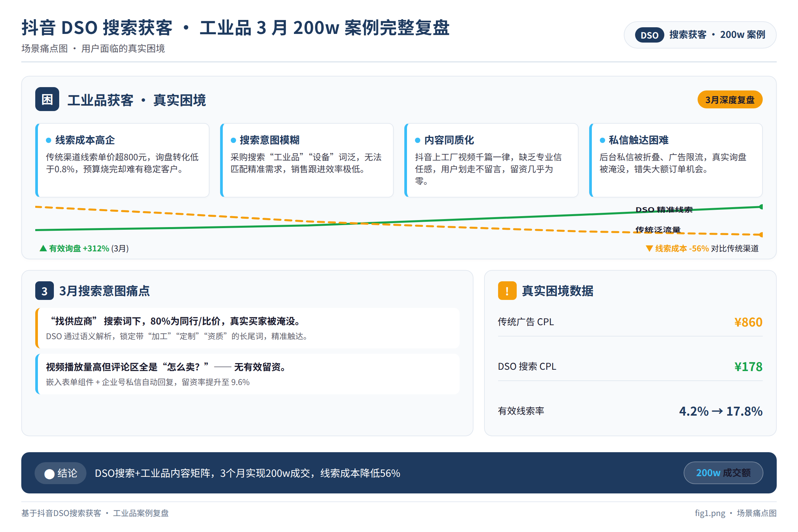Viewport: 798px width, 532px height.
Task: Click the 困 icon beside 工业品获客 heading
Action: click(x=47, y=99)
